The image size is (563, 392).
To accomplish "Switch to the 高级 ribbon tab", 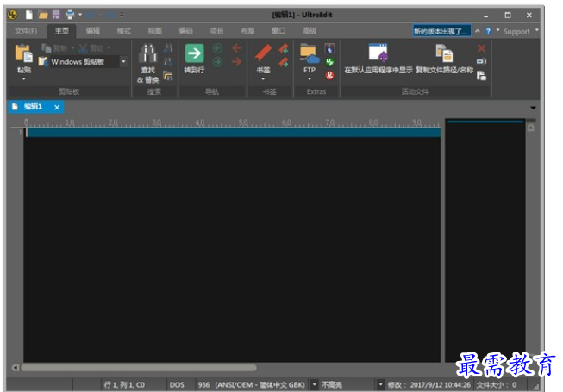I will [x=310, y=31].
